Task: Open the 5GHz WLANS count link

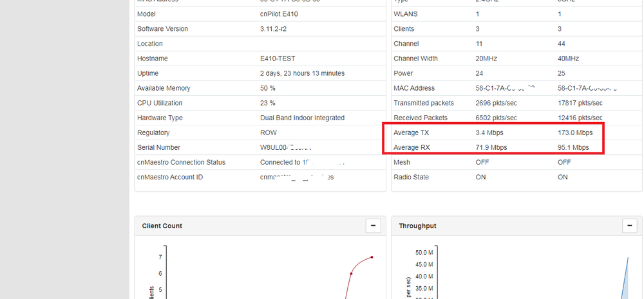Action: click(560, 14)
